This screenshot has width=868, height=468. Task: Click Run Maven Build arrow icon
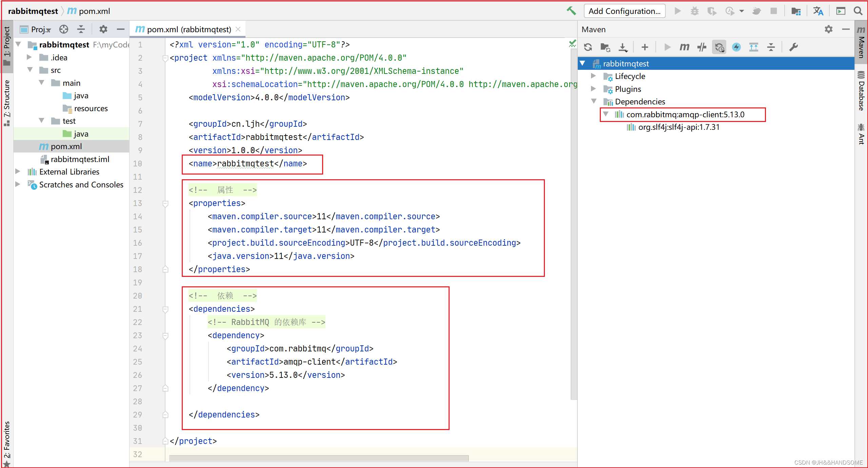[667, 47]
